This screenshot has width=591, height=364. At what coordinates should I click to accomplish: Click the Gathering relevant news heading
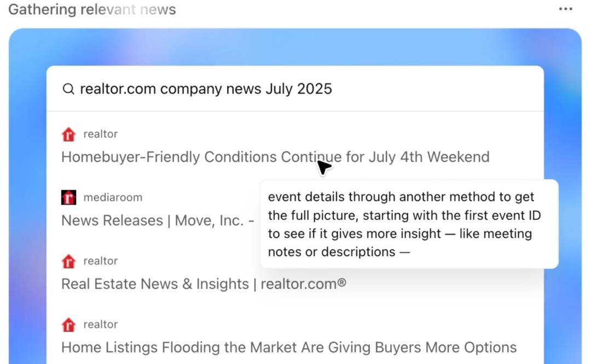click(x=92, y=9)
